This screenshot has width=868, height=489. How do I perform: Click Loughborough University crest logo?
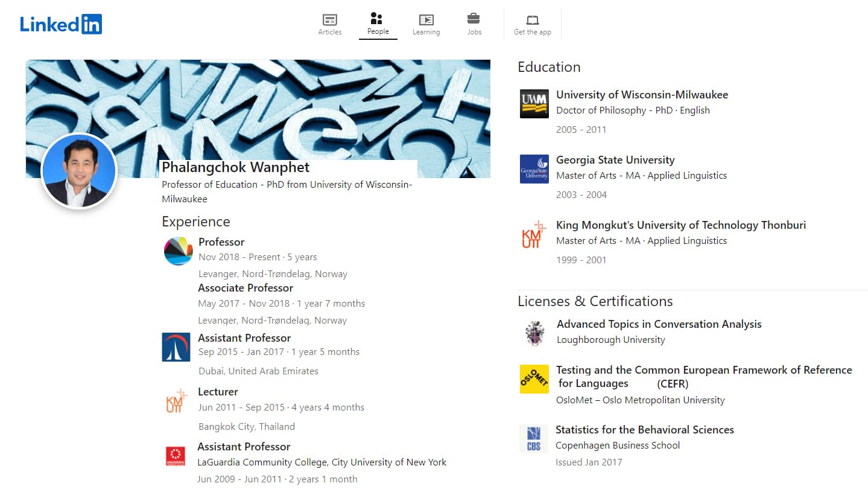pos(534,333)
